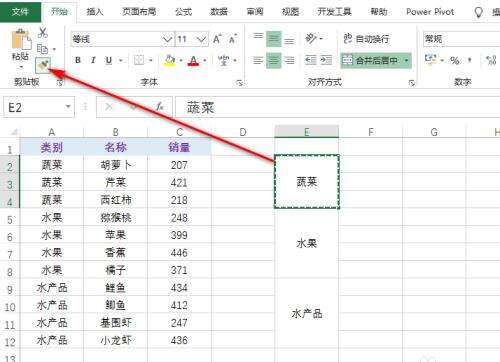Select merged cell 水果 in column E
This screenshot has height=362, width=500.
click(307, 243)
